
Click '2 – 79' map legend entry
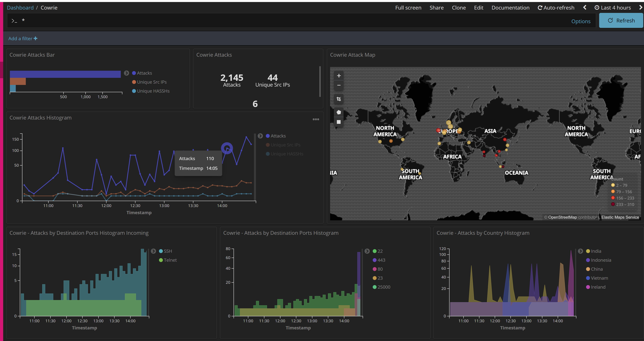(x=619, y=185)
